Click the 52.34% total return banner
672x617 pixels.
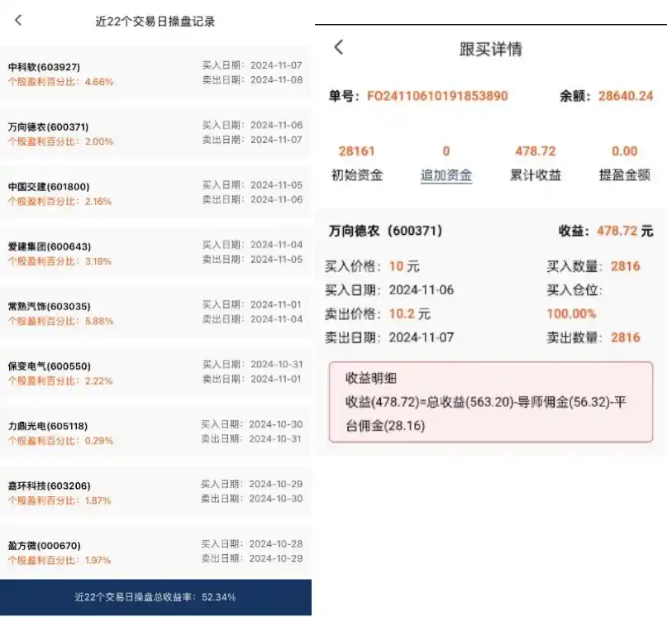pyautogui.click(x=155, y=596)
